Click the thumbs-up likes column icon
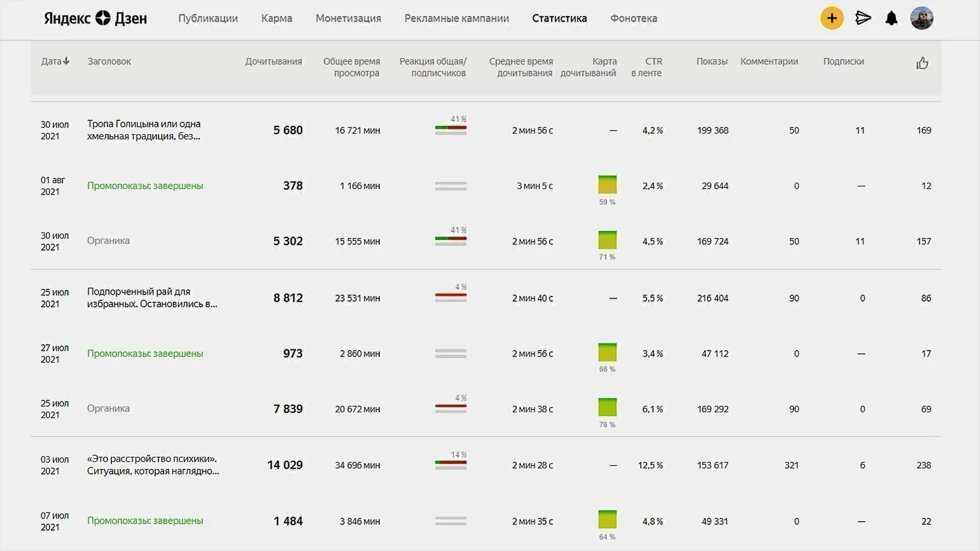This screenshot has width=980, height=551. click(922, 63)
